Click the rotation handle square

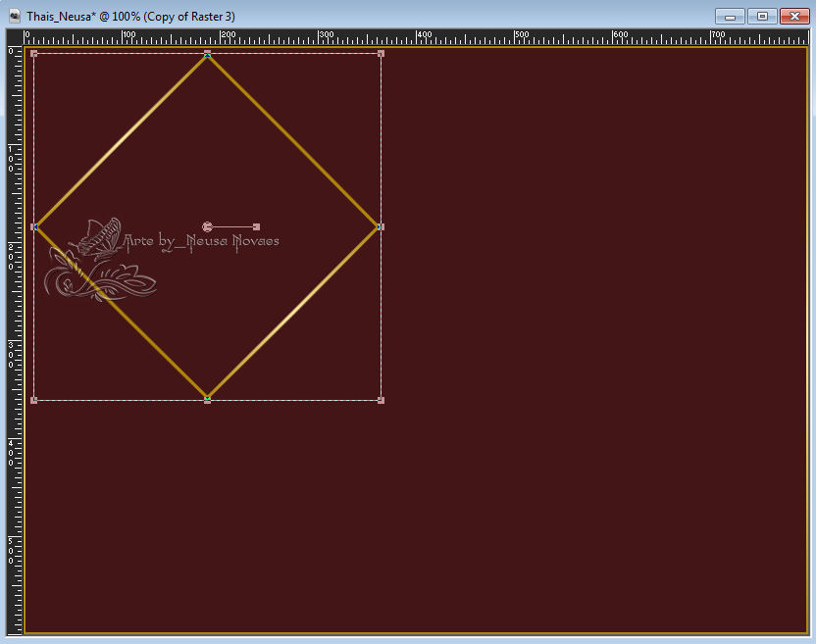(x=256, y=226)
